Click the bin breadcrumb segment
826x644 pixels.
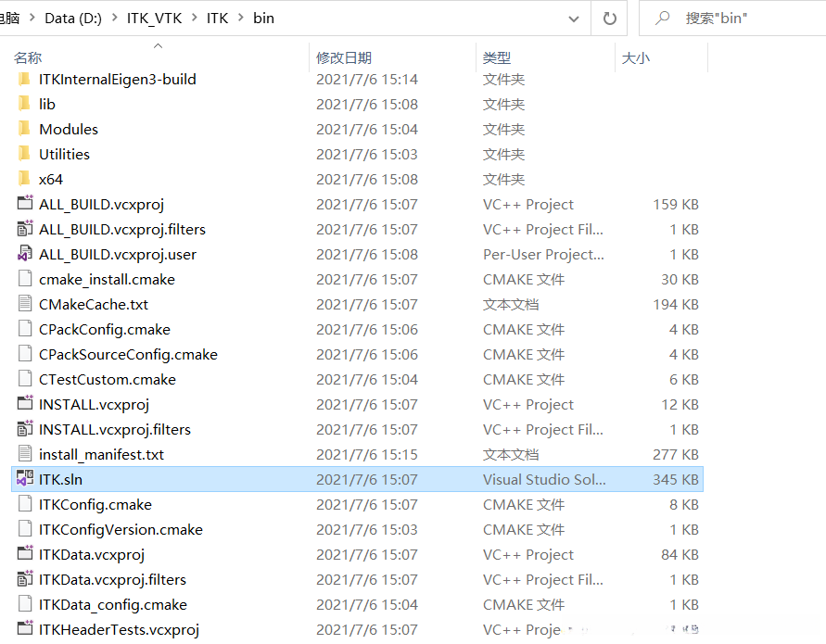coord(263,19)
